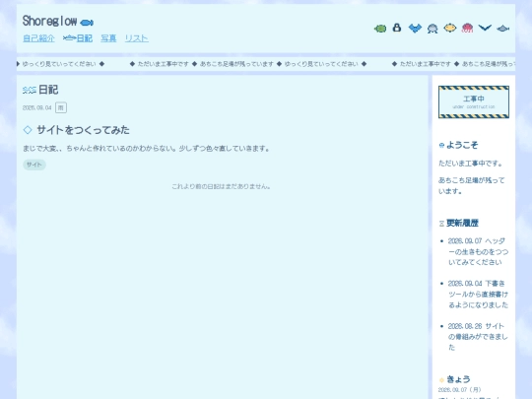The height and width of the screenshot is (399, 532).
Task: Click the gray shark creature icon
Action: (x=502, y=29)
